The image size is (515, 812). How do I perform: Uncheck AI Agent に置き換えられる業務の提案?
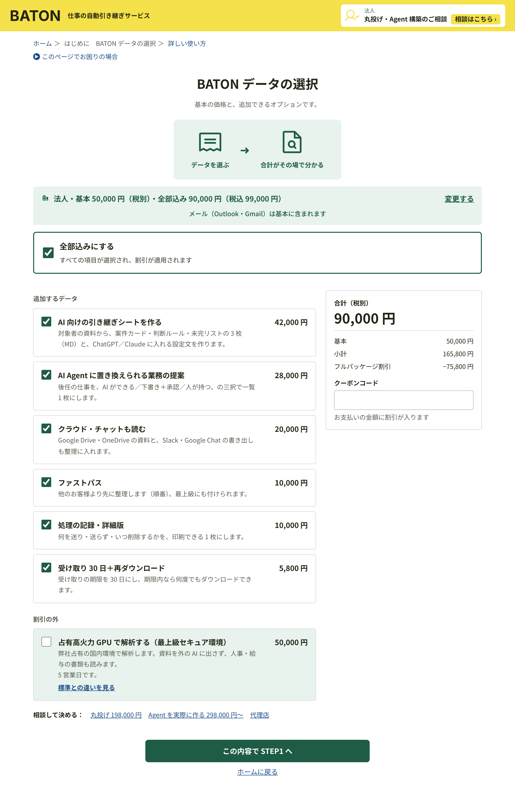[46, 375]
